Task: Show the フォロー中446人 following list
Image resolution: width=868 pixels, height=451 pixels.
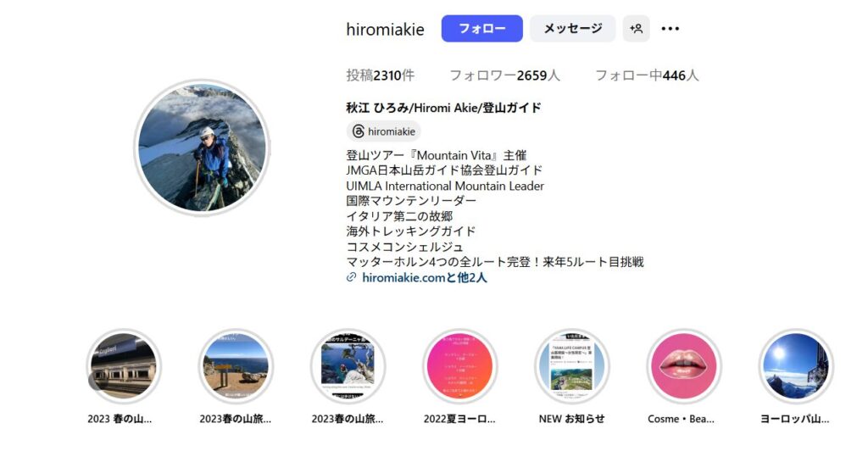Action: point(647,75)
